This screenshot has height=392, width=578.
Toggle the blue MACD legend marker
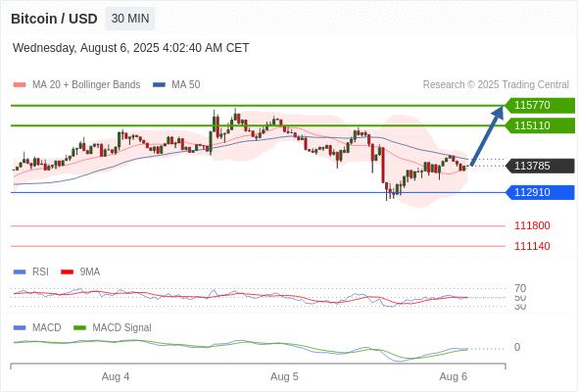coord(20,328)
